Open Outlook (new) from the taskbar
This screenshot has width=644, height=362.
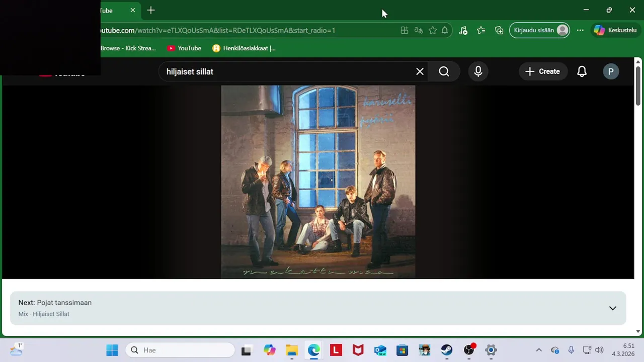point(380,350)
